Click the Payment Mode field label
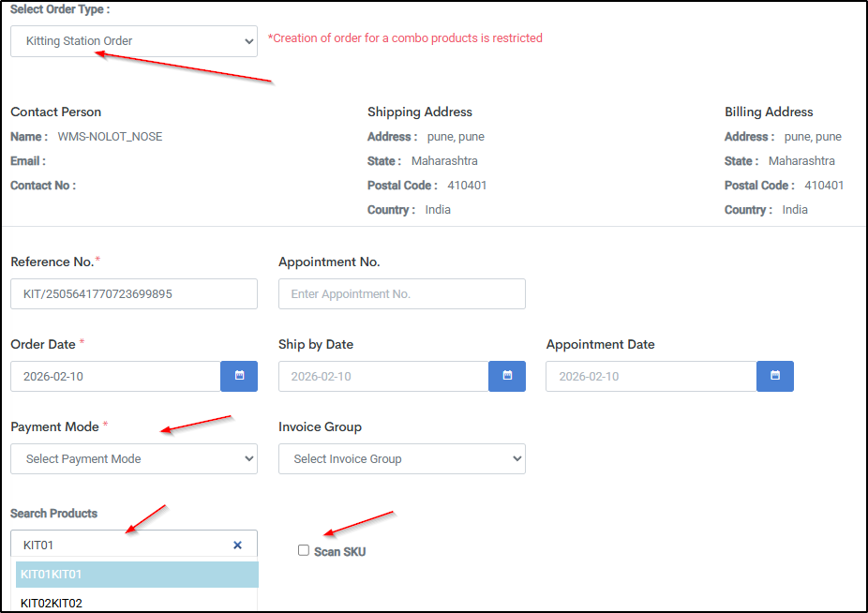The height and width of the screenshot is (613, 868). (x=54, y=426)
